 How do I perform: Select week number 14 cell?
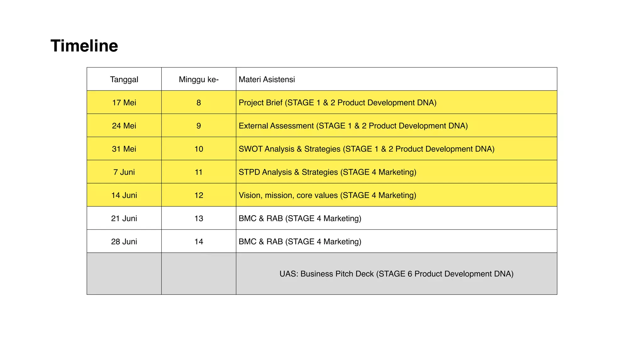(x=199, y=241)
